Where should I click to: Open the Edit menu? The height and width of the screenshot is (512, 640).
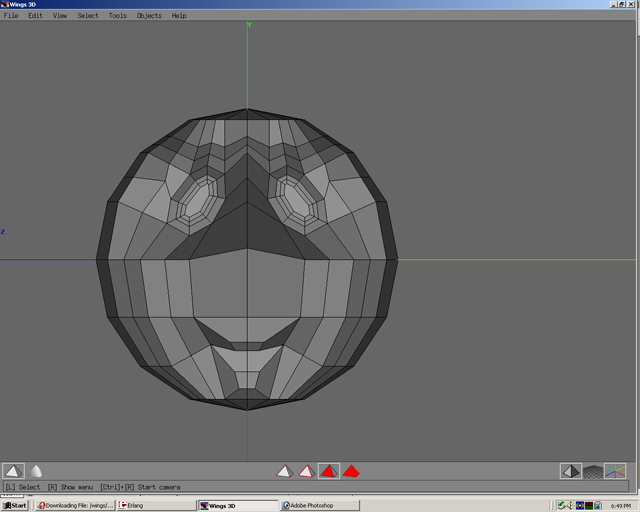click(x=36, y=16)
